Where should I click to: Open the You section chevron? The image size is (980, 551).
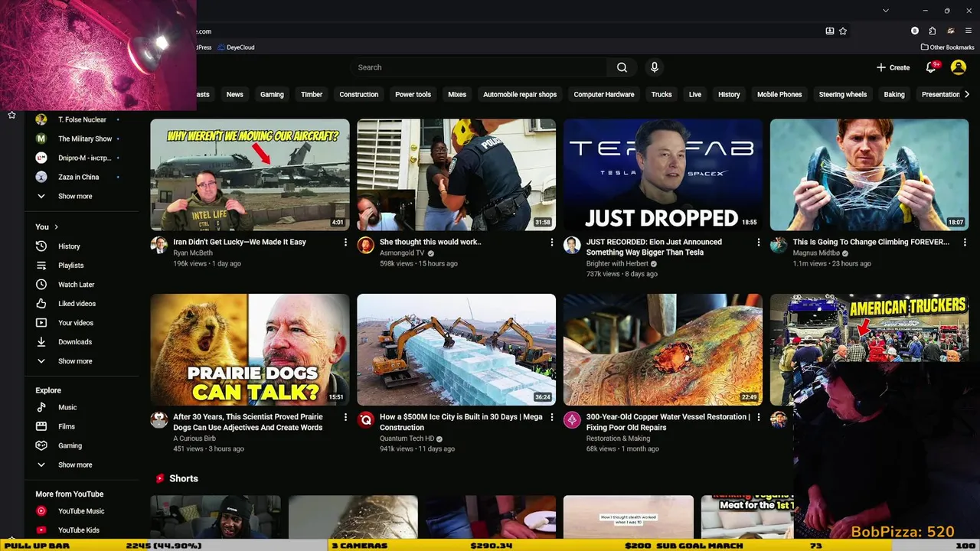pyautogui.click(x=56, y=227)
